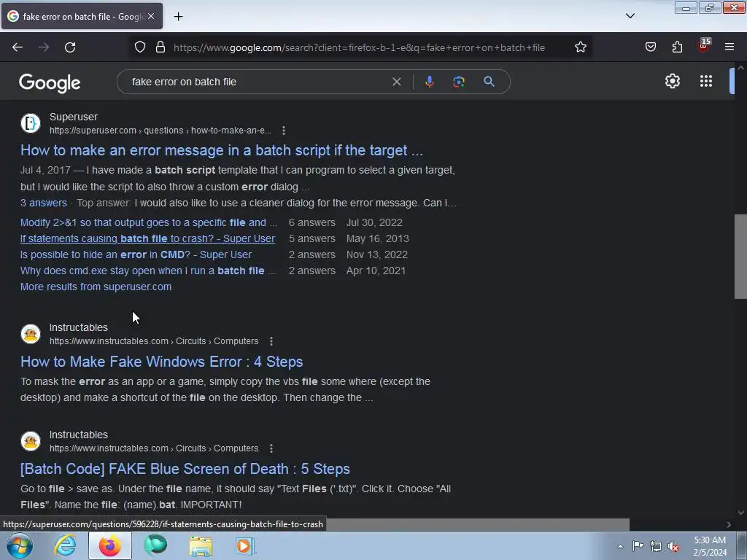
Task: Search by image with Google Lens
Action: coord(459,82)
